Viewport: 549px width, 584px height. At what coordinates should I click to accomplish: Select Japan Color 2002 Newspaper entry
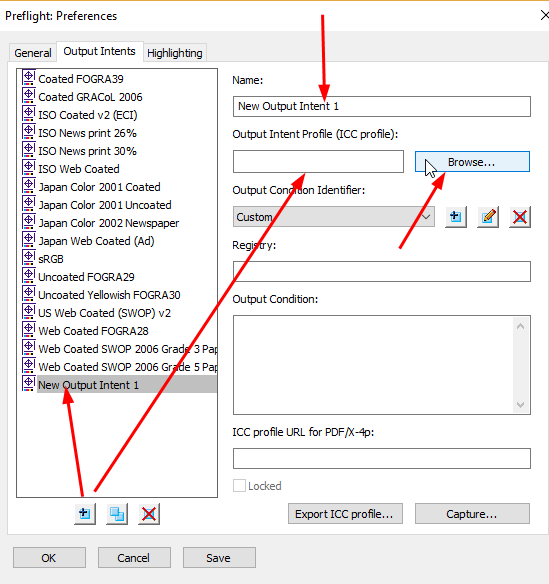(109, 223)
